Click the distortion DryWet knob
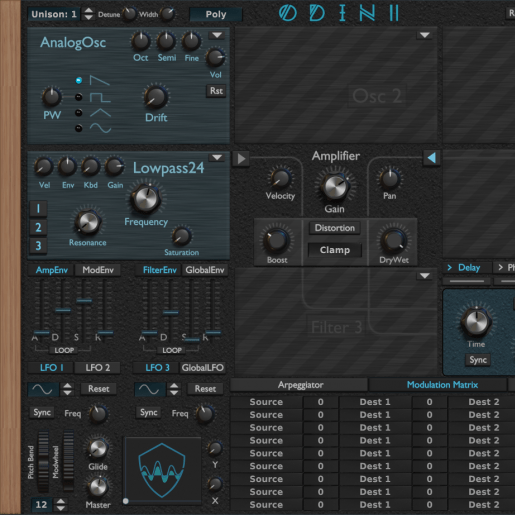515x515 pixels. coord(394,240)
